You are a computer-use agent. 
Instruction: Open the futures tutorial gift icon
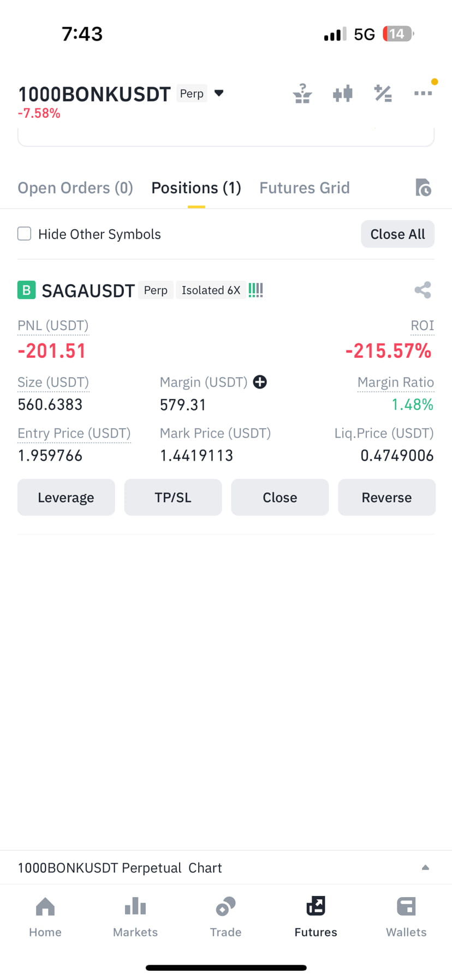[302, 93]
